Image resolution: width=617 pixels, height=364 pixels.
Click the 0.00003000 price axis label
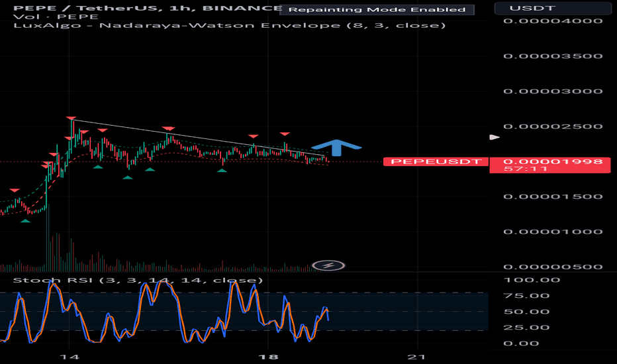[x=553, y=91]
